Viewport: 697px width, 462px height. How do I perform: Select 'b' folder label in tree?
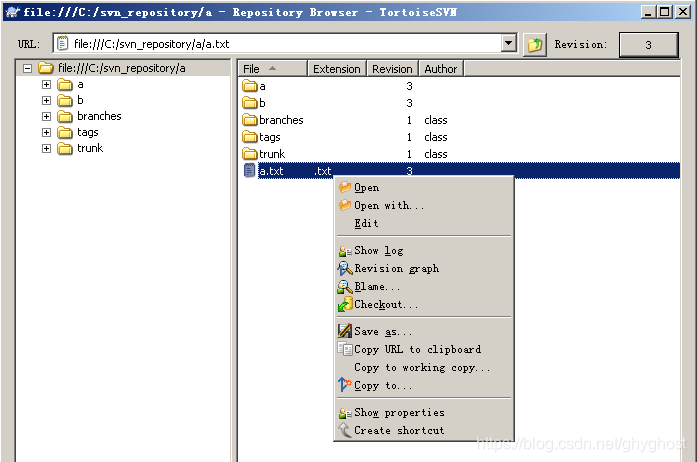coord(80,100)
